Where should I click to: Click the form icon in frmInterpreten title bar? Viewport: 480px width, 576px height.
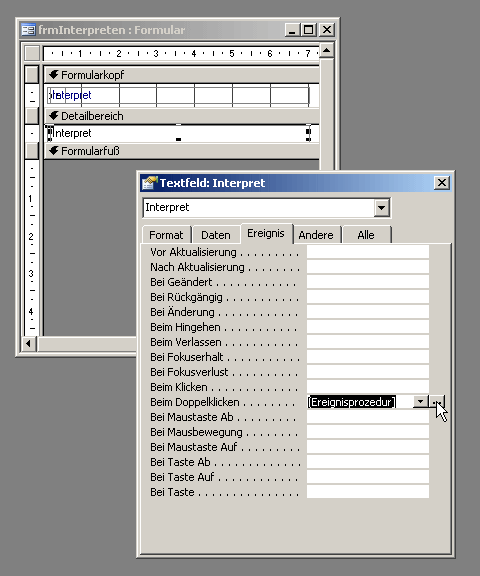point(28,30)
